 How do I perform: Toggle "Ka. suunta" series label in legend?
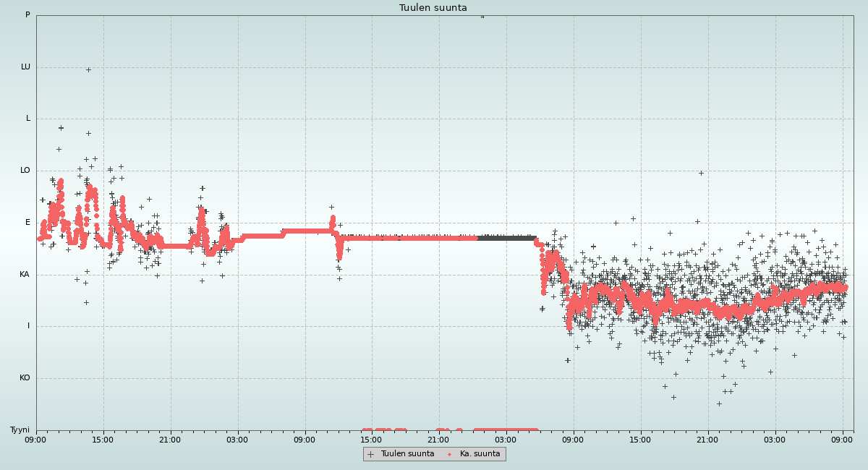[480, 454]
